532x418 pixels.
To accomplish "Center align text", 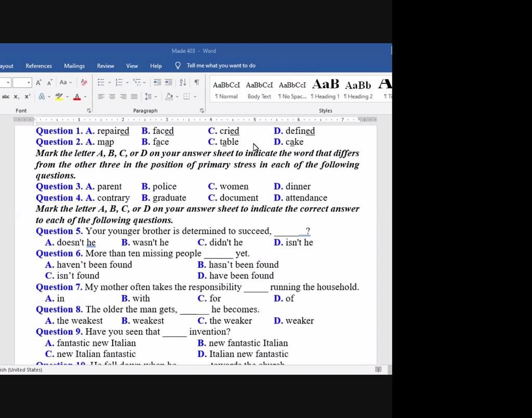I will coord(112,97).
